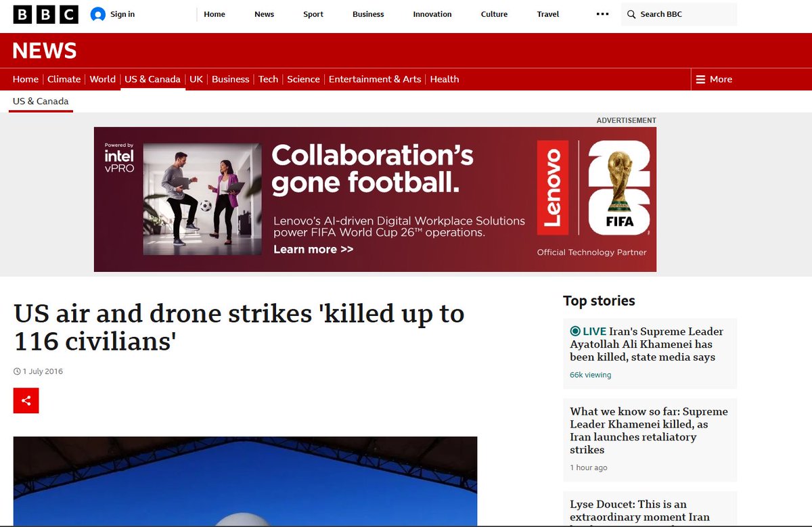Click the 66k viewing text
This screenshot has width=812, height=527.
coord(590,375)
